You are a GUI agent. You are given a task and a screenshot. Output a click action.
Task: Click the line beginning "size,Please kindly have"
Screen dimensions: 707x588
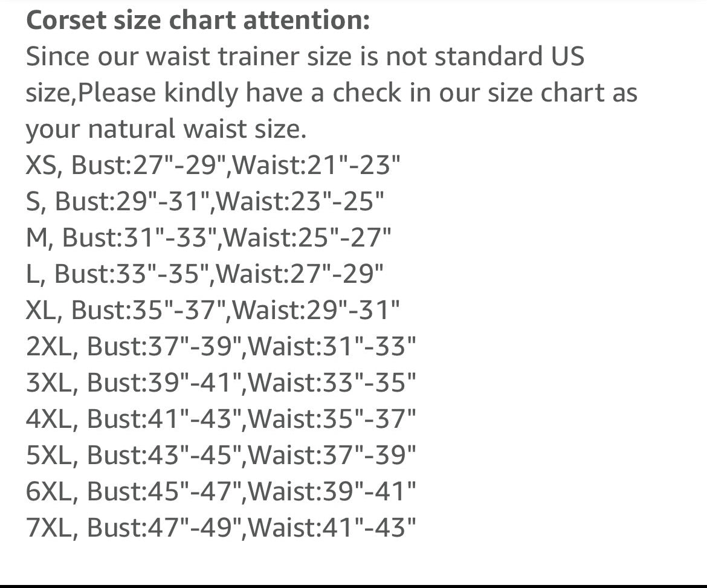pyautogui.click(x=331, y=93)
